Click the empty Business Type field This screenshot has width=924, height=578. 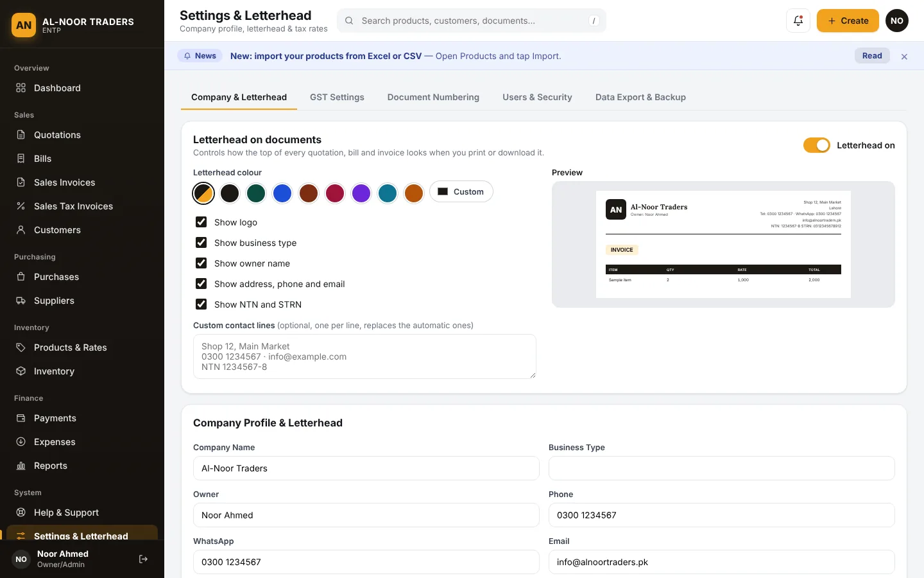pos(722,468)
